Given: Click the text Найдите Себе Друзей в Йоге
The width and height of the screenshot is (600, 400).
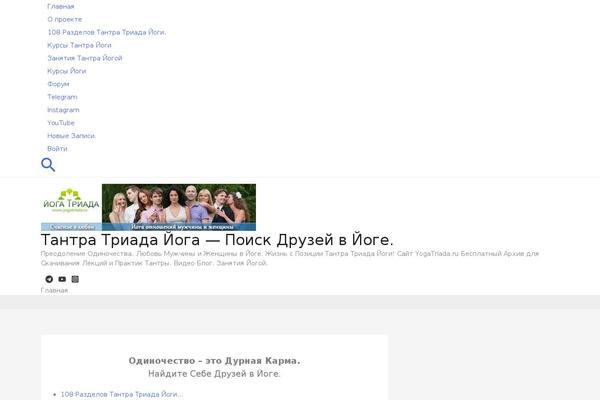Looking at the screenshot, I should click(214, 374).
